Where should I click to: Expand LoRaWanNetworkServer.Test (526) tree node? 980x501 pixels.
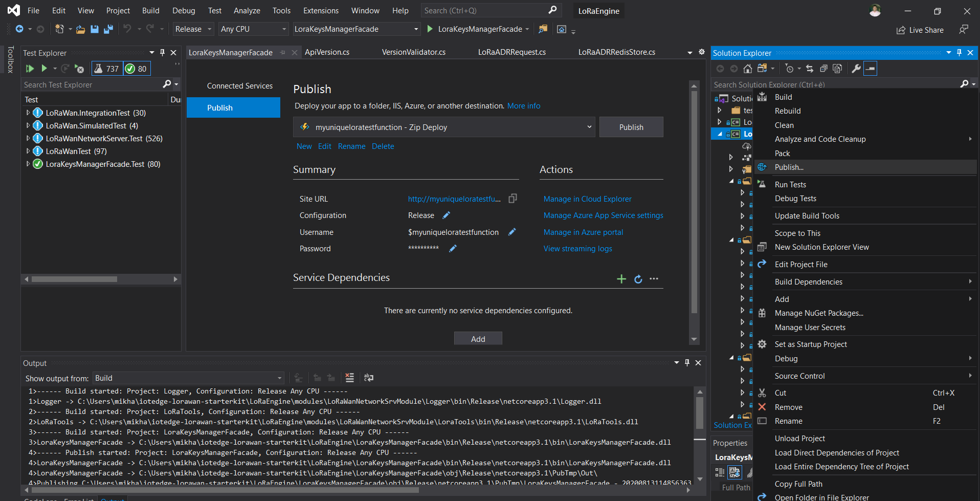coord(28,138)
